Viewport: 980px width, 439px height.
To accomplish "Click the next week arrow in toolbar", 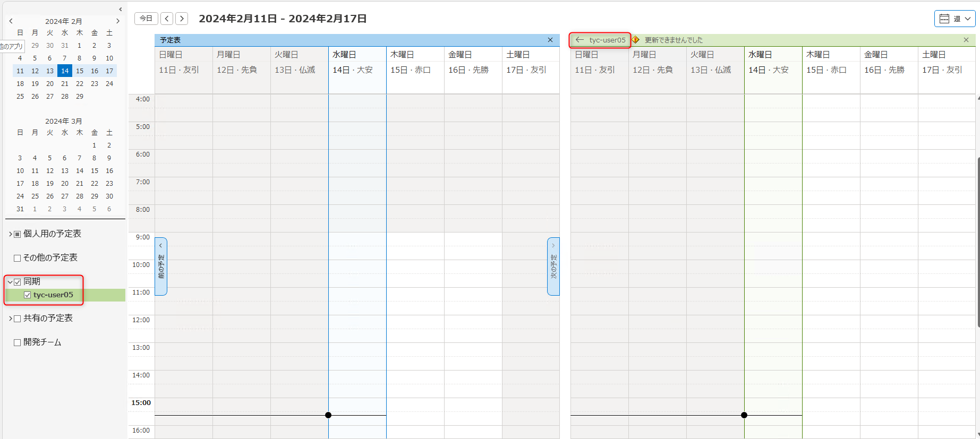I will (x=182, y=19).
